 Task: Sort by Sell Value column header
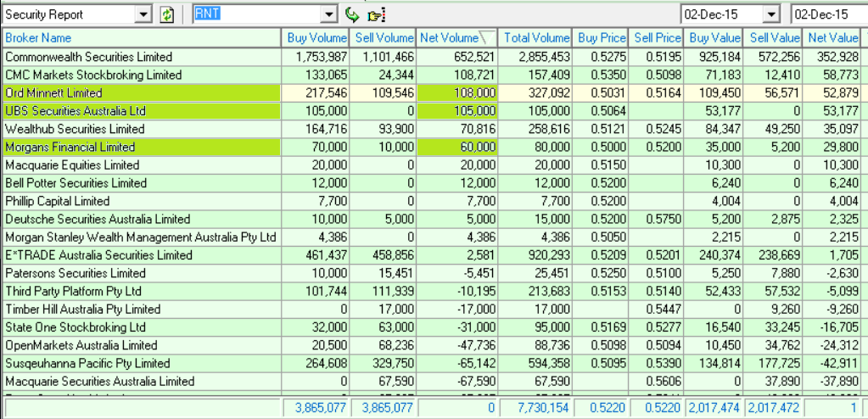click(x=774, y=37)
